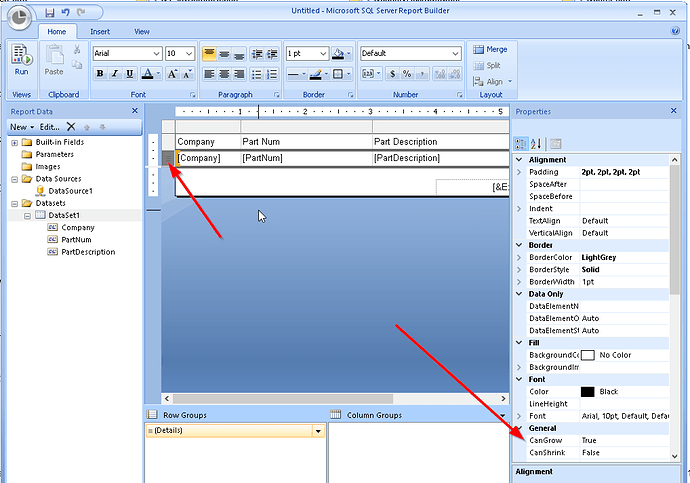The image size is (690, 483).
Task: Switch to the Insert ribbon tab
Action: (100, 32)
